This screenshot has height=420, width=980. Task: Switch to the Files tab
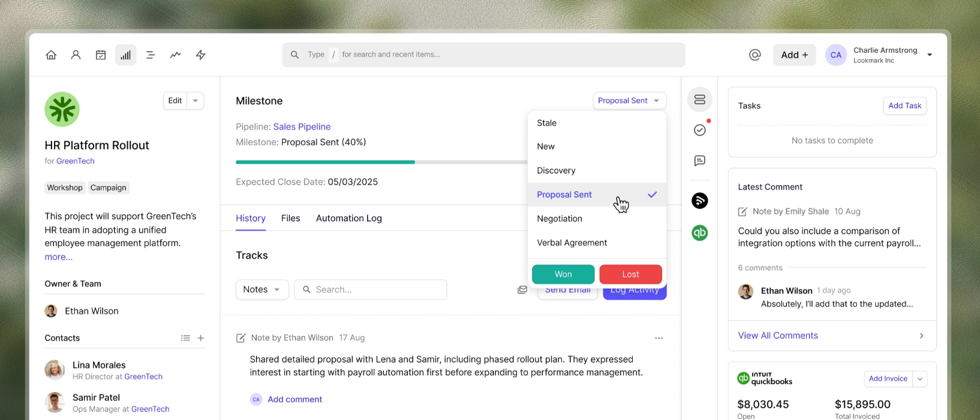291,218
